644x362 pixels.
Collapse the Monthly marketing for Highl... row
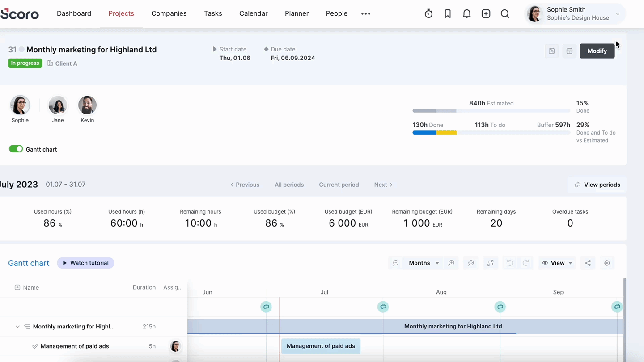[x=17, y=327]
